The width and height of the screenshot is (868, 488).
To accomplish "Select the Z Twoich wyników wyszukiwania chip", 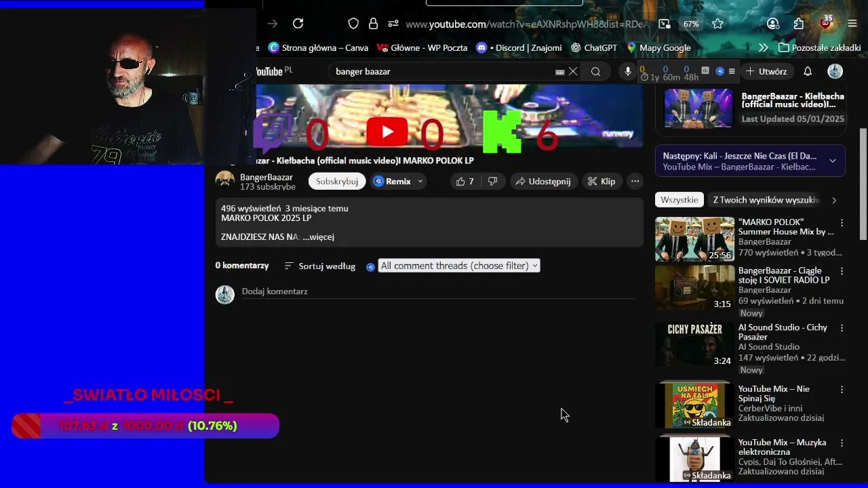I will point(766,200).
